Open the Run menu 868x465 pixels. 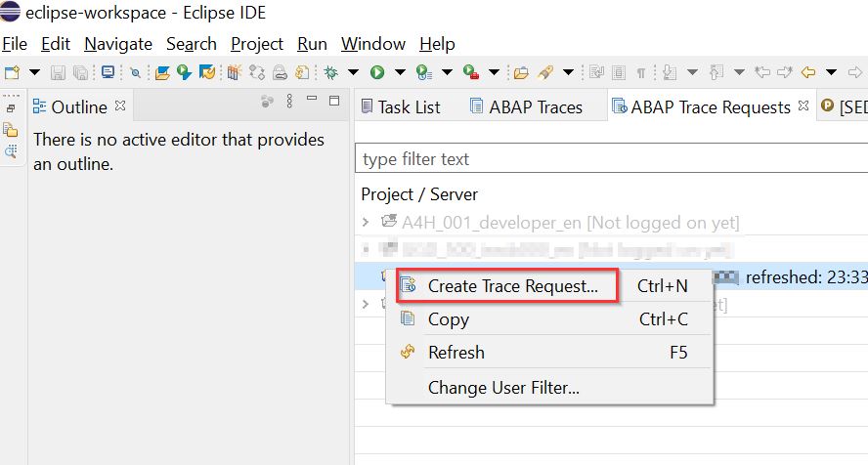click(x=312, y=44)
